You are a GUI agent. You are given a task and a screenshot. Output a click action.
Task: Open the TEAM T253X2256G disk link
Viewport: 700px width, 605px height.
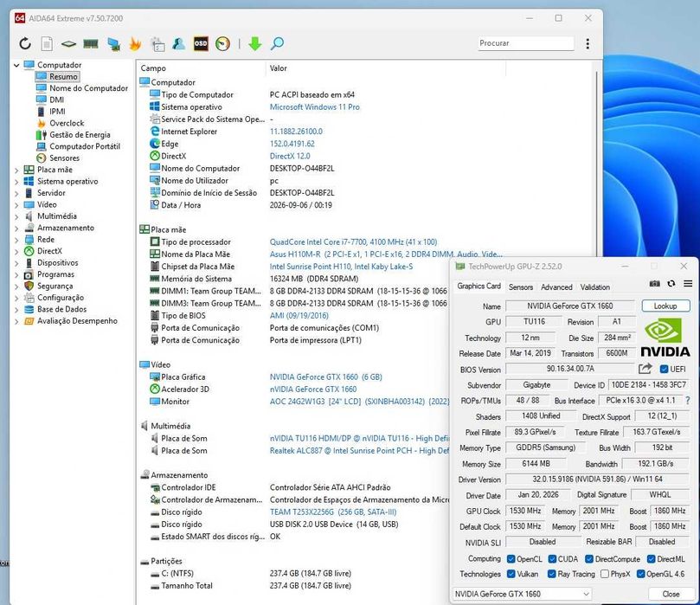332,512
